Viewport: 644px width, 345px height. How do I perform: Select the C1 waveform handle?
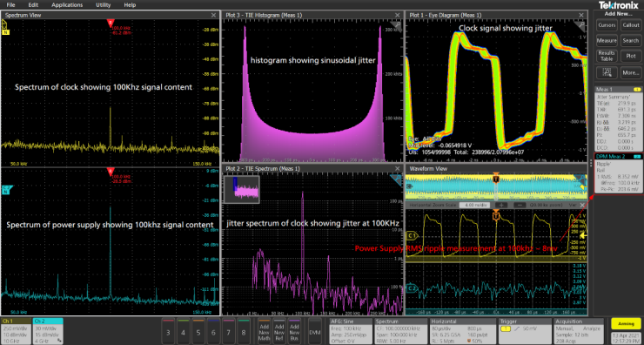point(412,235)
